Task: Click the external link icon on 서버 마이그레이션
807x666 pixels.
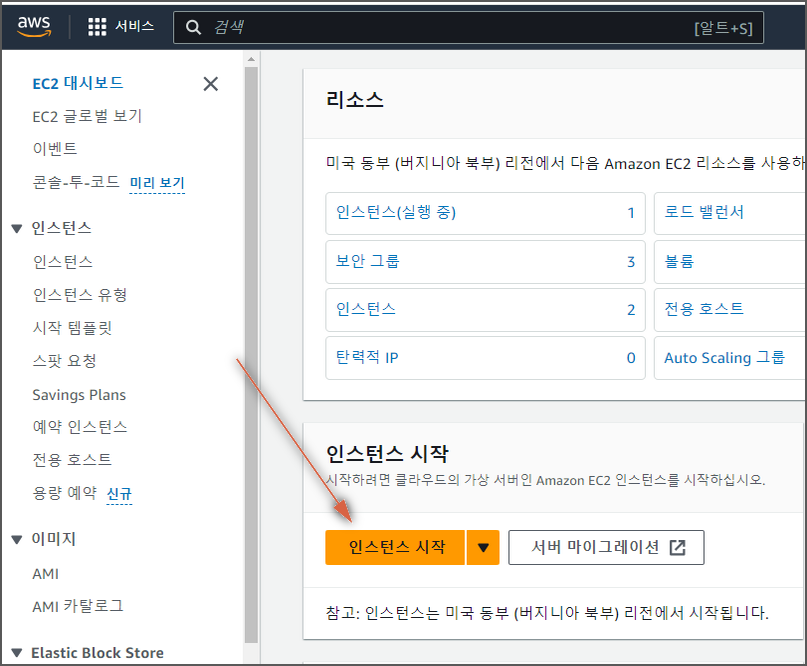Action: click(x=677, y=548)
